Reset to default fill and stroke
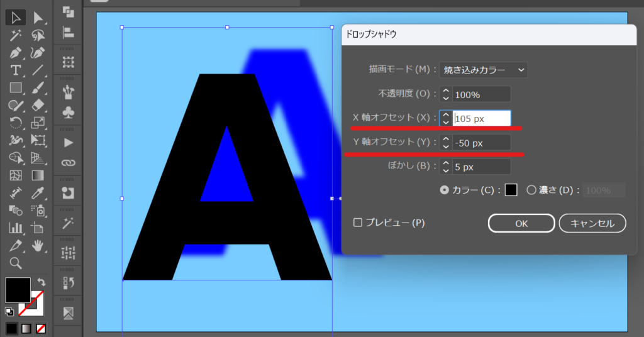 [9, 312]
